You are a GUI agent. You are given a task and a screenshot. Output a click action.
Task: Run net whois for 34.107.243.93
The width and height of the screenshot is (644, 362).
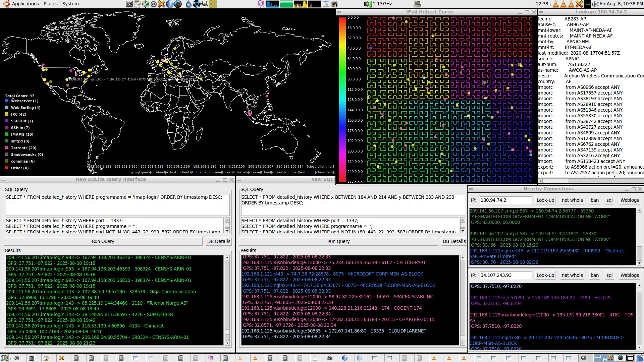pyautogui.click(x=572, y=275)
